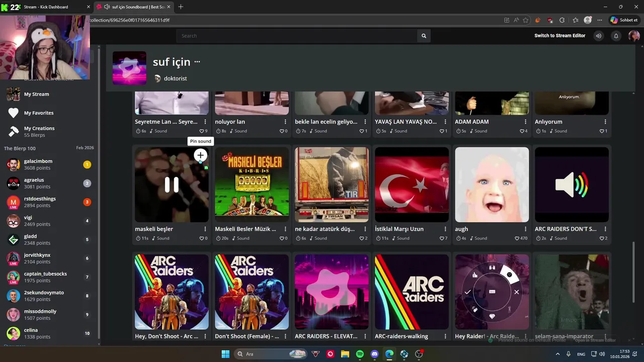Viewport: 644px width, 362px height.
Task: Pin the maskeli beşler sound with plus icon
Action: tap(200, 155)
